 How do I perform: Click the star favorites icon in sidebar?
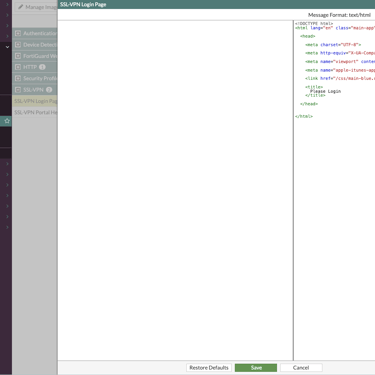pos(7,121)
